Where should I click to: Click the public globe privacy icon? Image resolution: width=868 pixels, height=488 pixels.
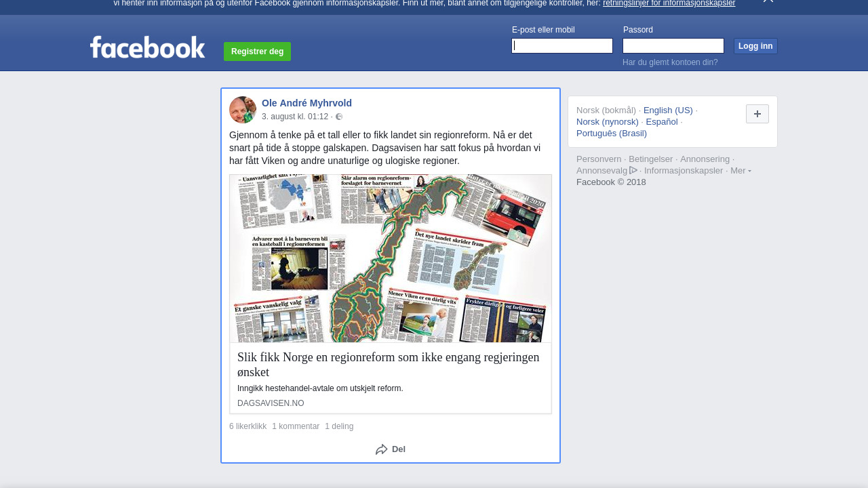[x=339, y=117]
